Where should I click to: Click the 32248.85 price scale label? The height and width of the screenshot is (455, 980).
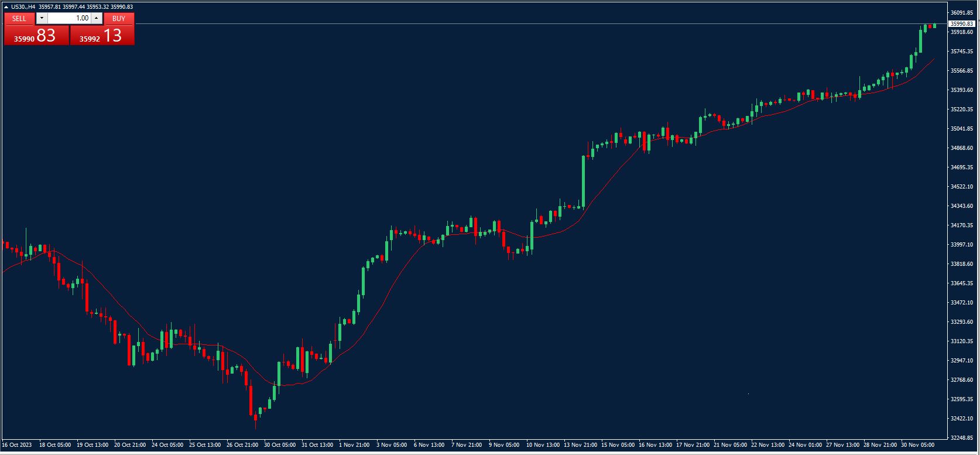pyautogui.click(x=961, y=437)
